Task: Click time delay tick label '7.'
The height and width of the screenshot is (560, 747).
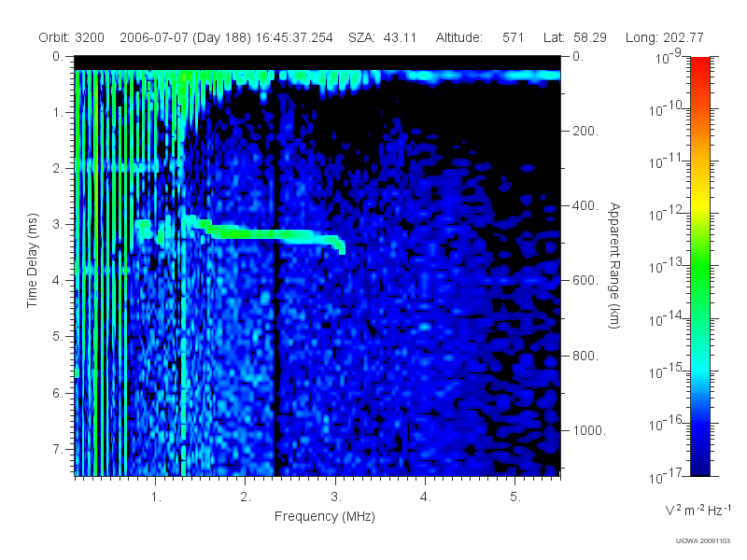Action: pos(58,449)
